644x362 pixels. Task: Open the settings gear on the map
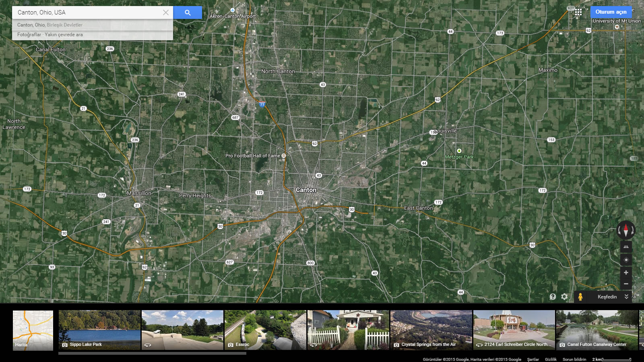tap(564, 297)
